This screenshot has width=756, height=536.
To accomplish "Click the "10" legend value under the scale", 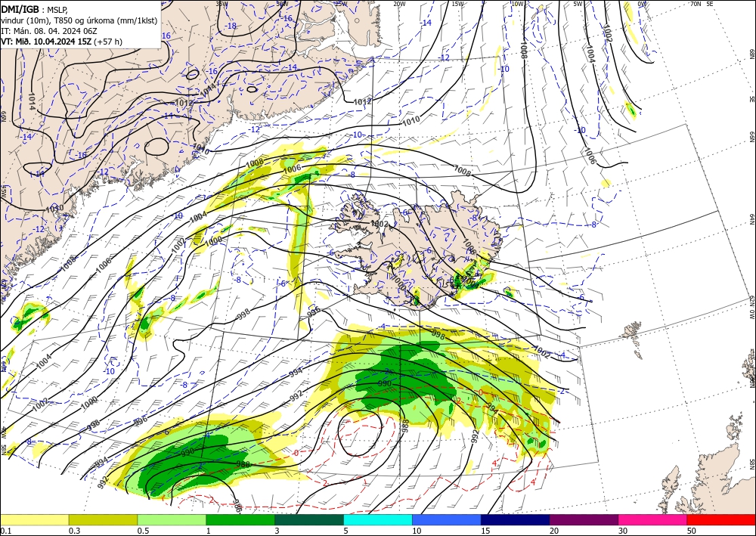I will [x=416, y=531].
